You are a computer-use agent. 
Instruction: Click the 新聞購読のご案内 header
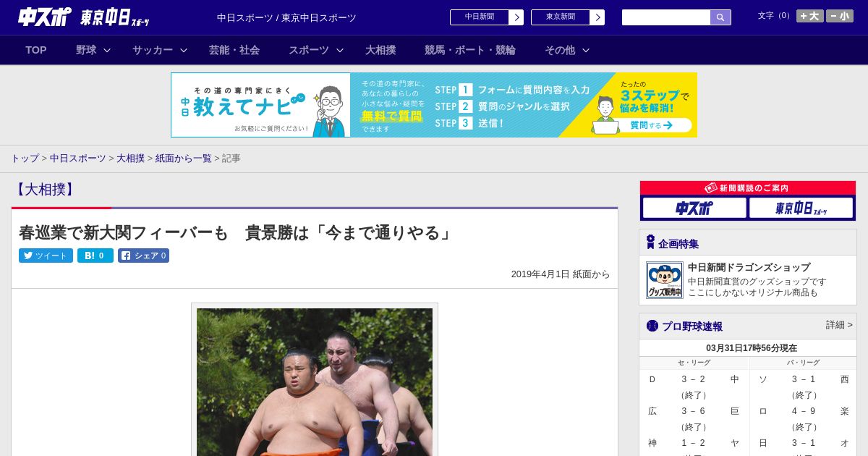coord(748,188)
